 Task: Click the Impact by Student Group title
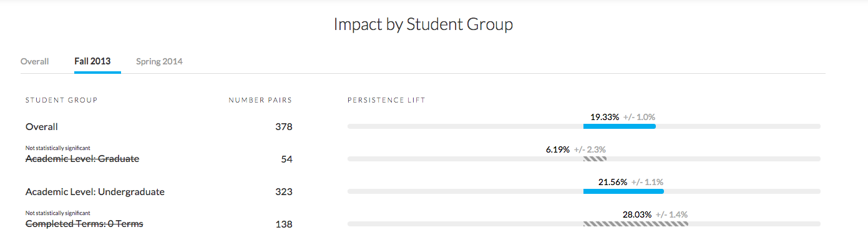pyautogui.click(x=423, y=25)
